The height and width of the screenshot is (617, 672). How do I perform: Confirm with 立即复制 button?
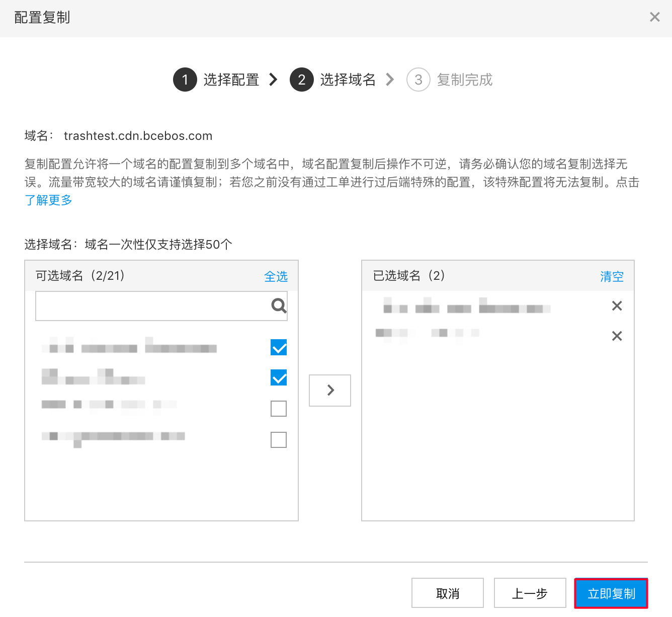pyautogui.click(x=611, y=593)
